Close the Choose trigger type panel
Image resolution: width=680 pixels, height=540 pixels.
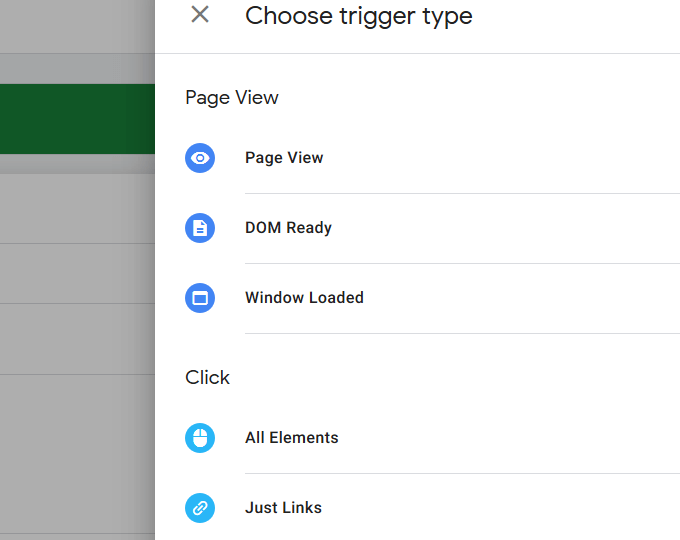pyautogui.click(x=200, y=15)
